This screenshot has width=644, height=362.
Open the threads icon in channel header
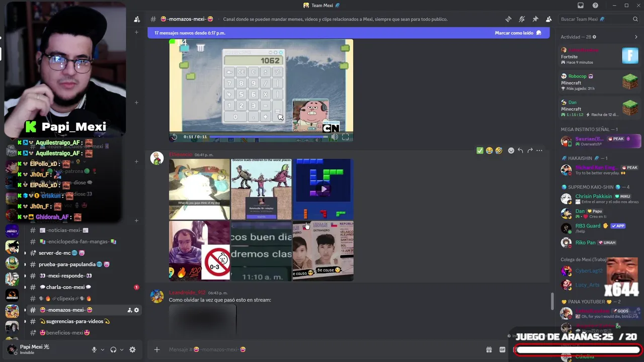pos(508,19)
